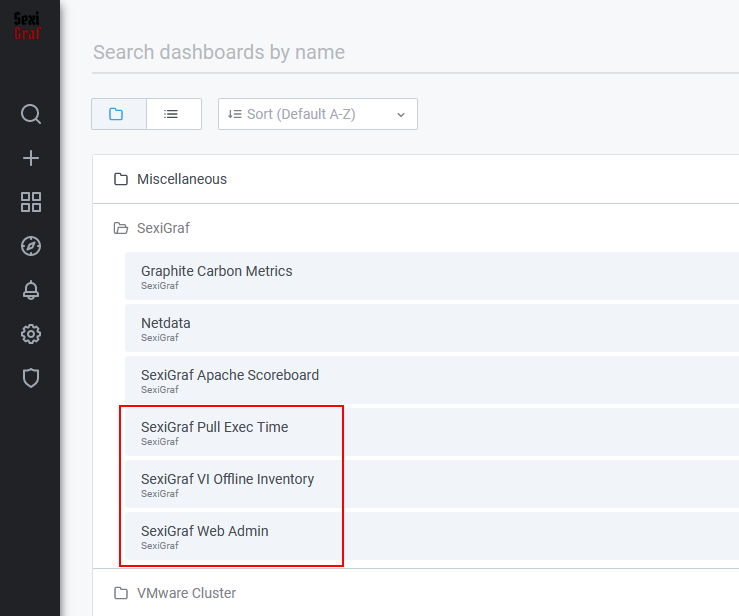Open SexiGraf VI Offline Inventory dashboard
The image size is (739, 616).
click(432, 484)
